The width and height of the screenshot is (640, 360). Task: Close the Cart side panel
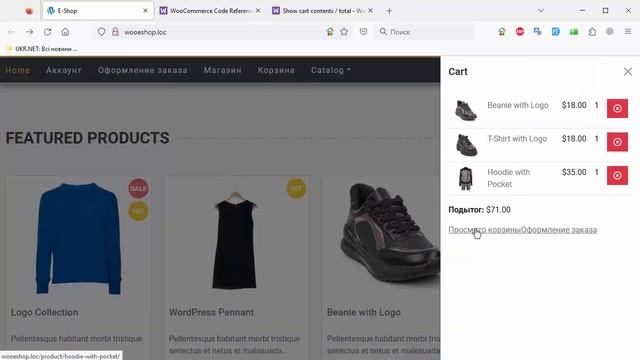628,72
